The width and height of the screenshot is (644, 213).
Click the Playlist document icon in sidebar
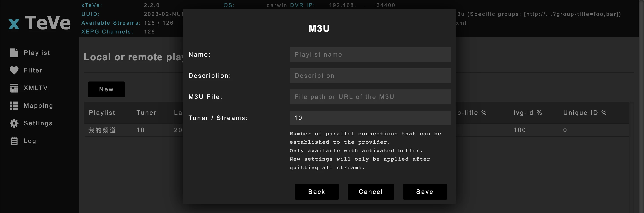(14, 53)
